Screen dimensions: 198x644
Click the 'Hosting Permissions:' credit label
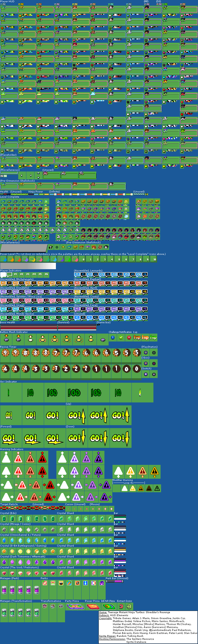click(x=112, y=639)
